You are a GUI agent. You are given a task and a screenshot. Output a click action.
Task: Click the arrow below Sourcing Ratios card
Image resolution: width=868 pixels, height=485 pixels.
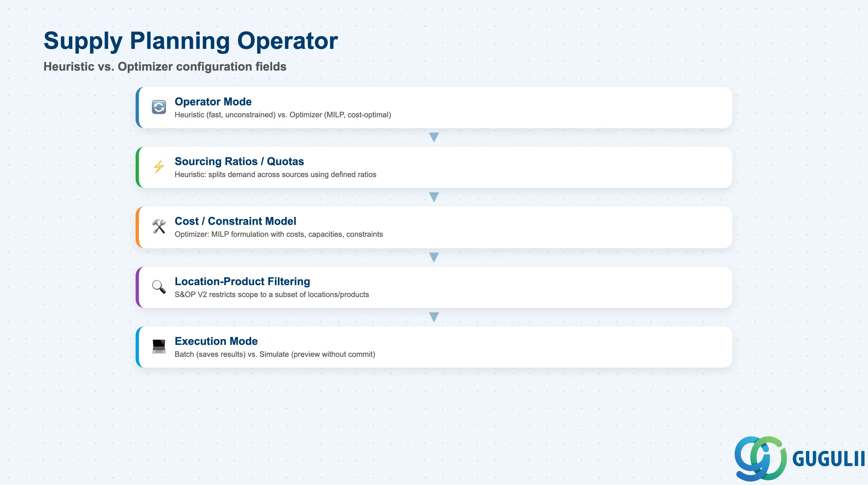(434, 197)
